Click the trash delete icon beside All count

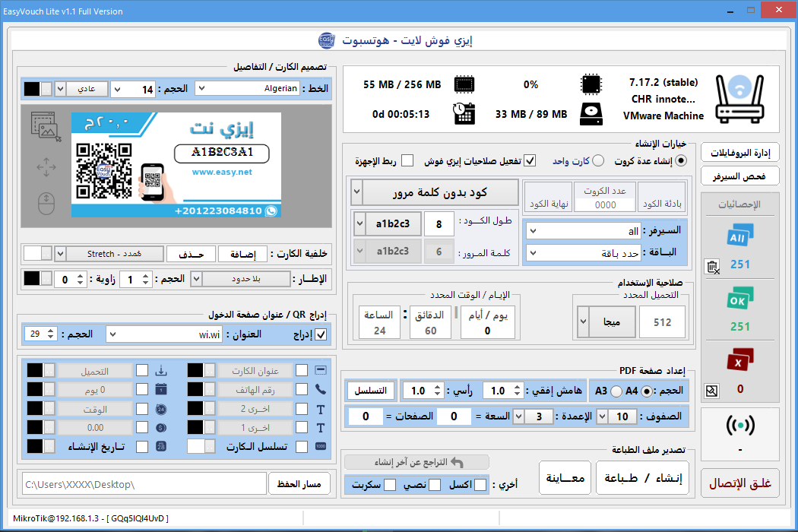[711, 267]
